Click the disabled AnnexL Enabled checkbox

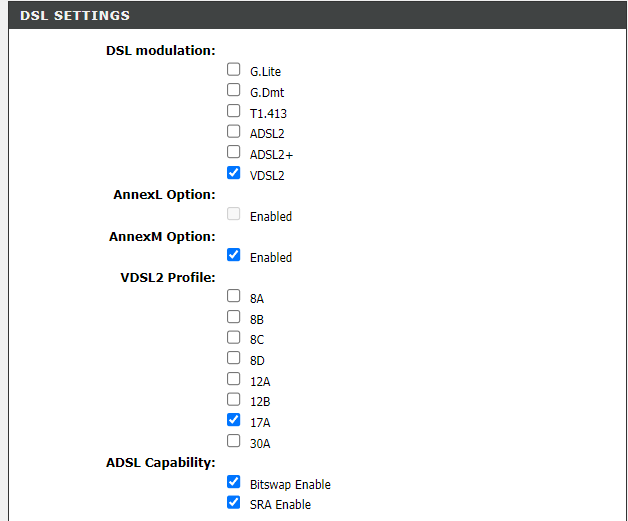[x=234, y=214]
